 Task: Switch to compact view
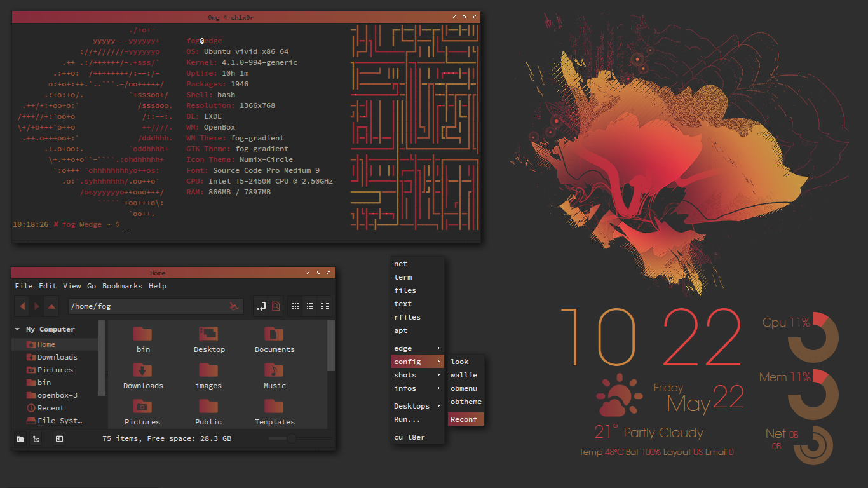(x=325, y=306)
